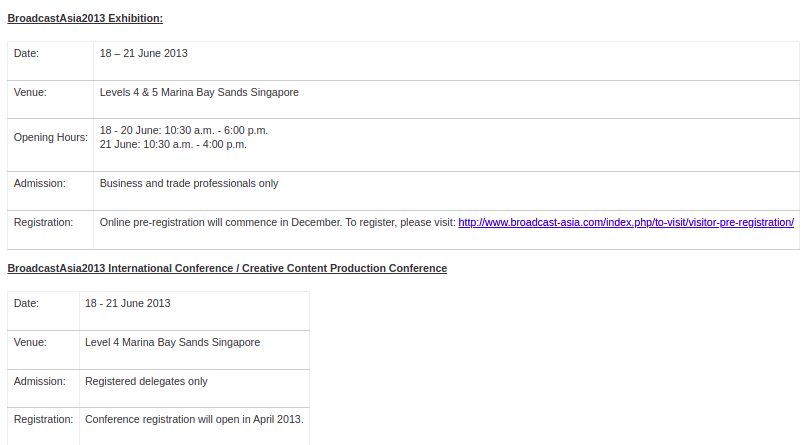803x445 pixels.
Task: Click 'Registered delegates only'
Action: click(x=146, y=382)
